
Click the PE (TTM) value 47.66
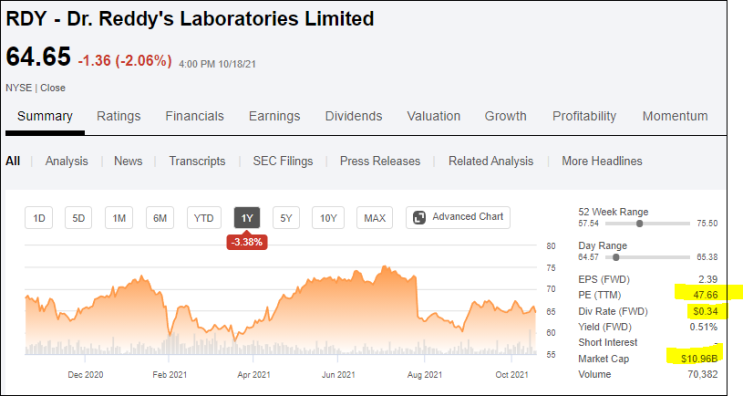[x=706, y=295]
